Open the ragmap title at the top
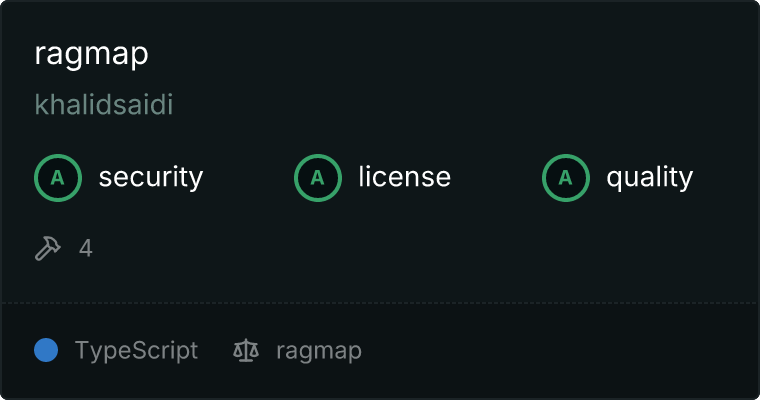The width and height of the screenshot is (760, 400). coord(91,54)
